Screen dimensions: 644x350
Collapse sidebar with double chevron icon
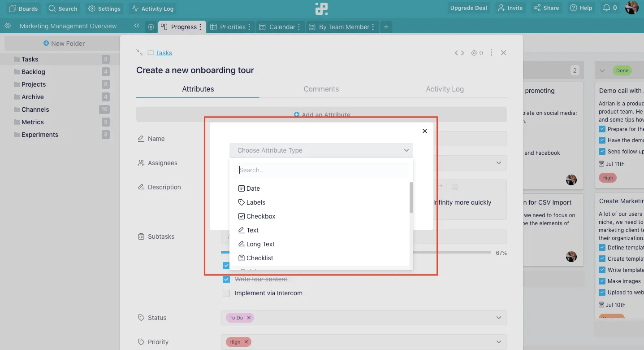click(137, 26)
